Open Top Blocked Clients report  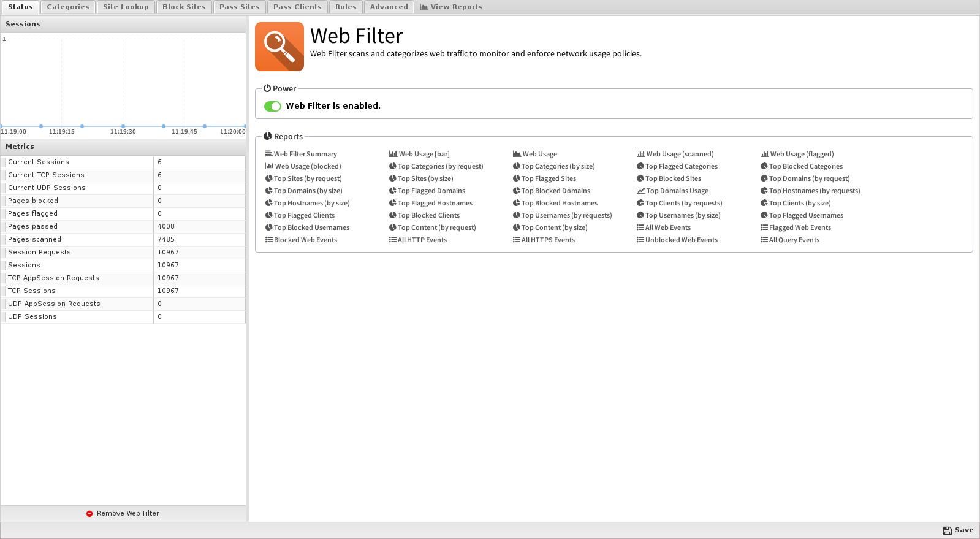point(424,215)
